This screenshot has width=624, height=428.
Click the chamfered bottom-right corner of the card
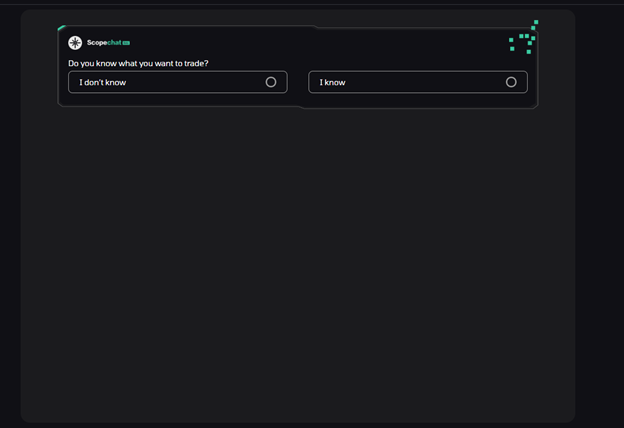point(535,106)
